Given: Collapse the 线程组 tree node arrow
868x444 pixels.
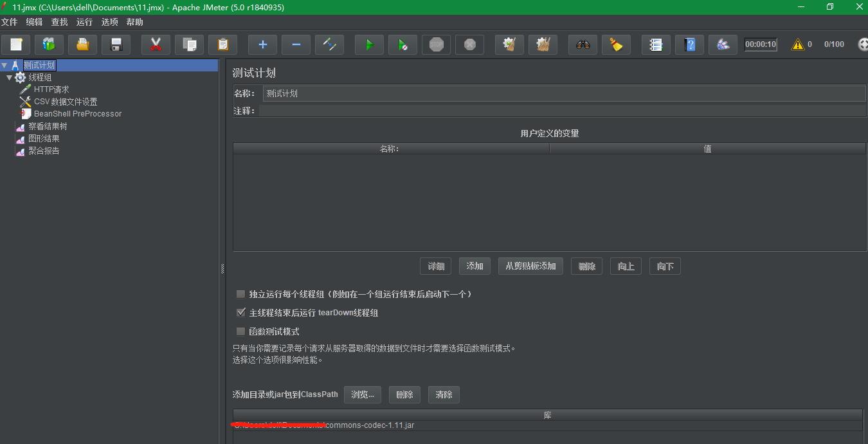Looking at the screenshot, I should coord(9,77).
